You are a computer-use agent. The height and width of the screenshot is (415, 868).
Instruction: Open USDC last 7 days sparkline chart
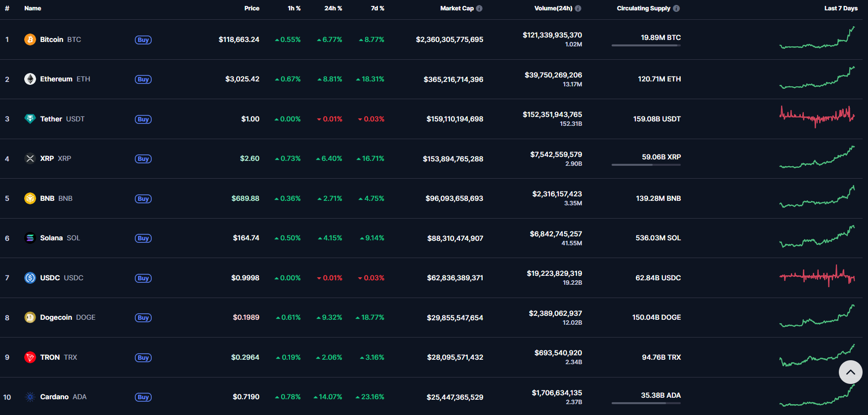tap(817, 276)
